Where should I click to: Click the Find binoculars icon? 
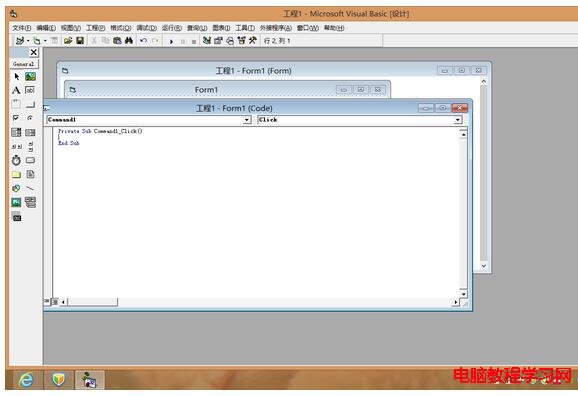129,41
